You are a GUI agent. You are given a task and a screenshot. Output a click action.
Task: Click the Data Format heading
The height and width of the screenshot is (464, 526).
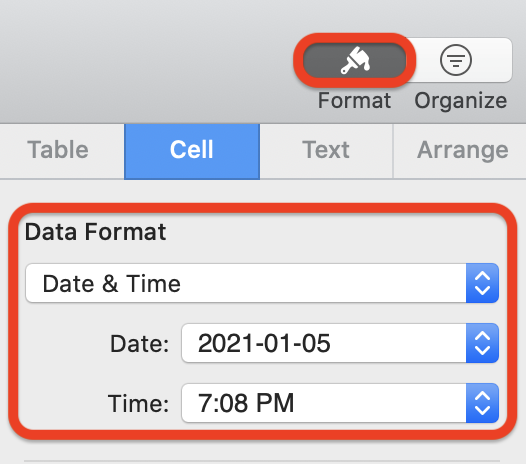pos(95,232)
